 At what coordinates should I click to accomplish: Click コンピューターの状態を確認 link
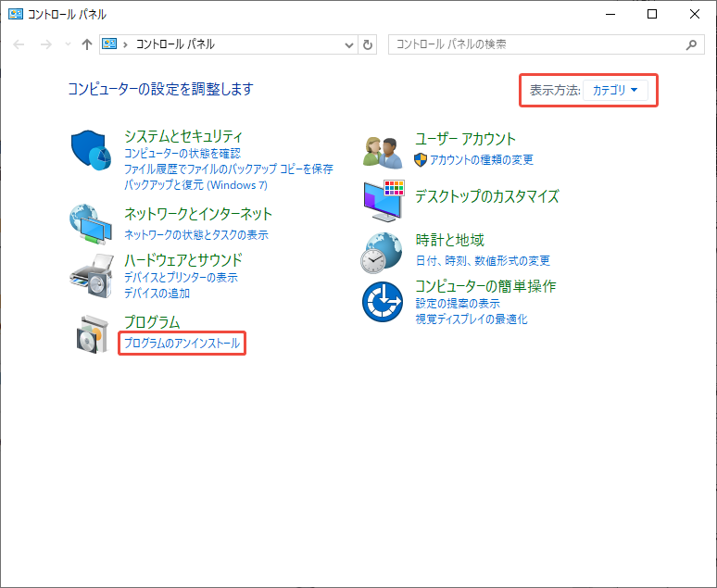[182, 153]
